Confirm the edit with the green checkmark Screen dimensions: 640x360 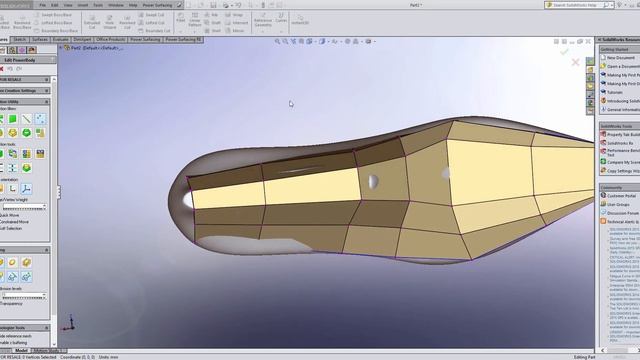pos(564,52)
